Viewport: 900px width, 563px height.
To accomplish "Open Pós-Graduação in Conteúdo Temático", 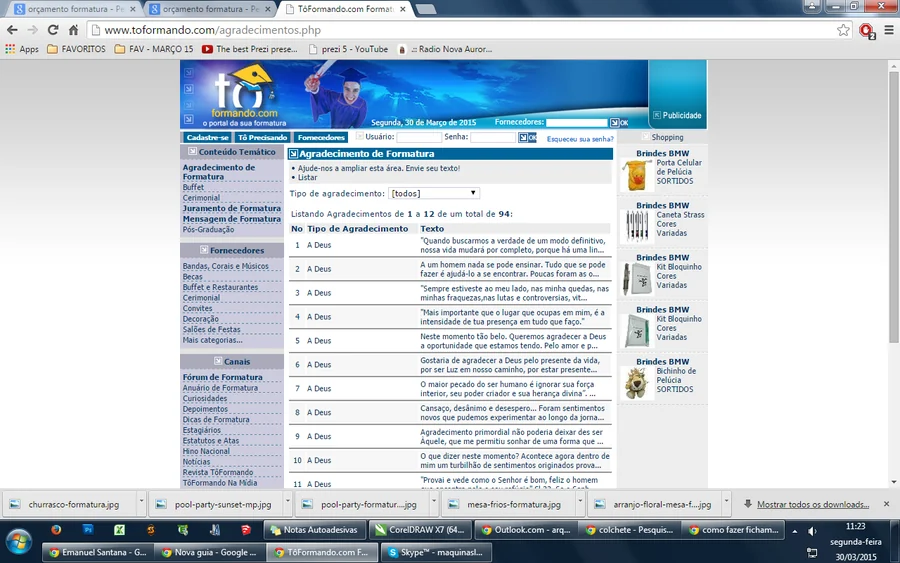I will point(208,230).
